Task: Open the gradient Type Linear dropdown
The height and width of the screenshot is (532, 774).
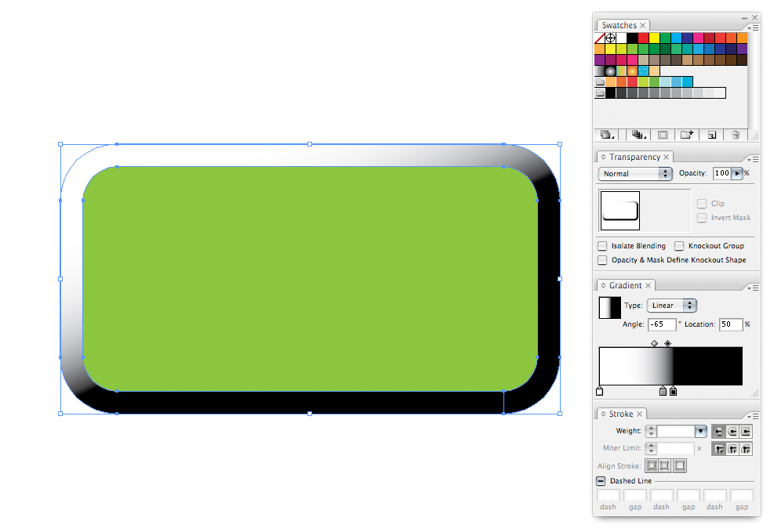Action: click(672, 306)
